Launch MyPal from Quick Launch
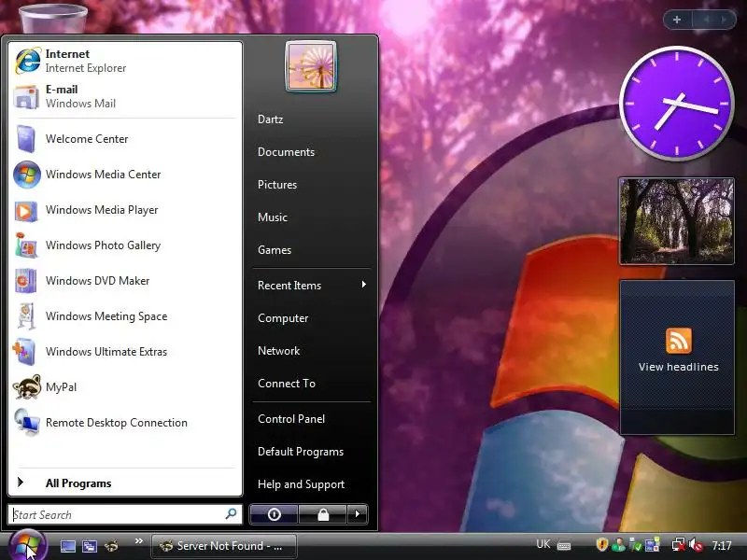Screen dimensions: 747x560 111,546
